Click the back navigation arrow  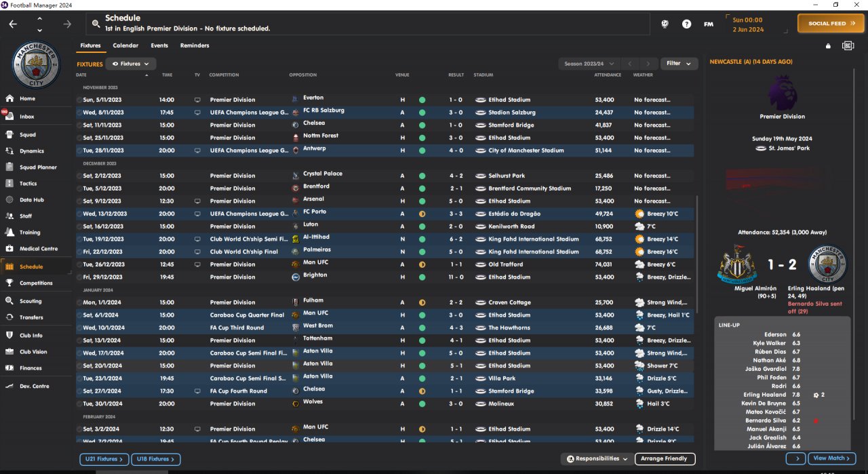point(13,24)
